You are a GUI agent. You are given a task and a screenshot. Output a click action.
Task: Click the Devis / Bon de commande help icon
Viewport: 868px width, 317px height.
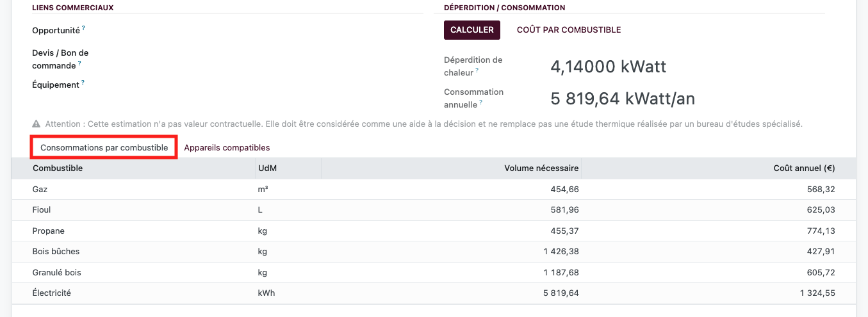[x=79, y=63]
